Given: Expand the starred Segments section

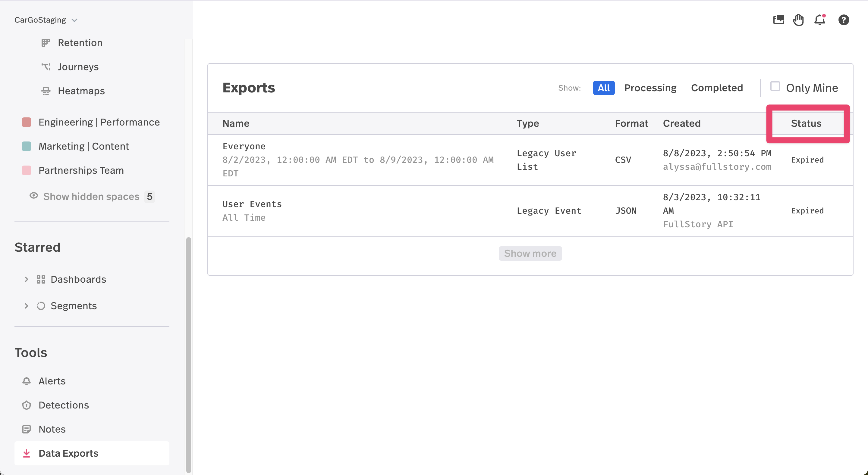Looking at the screenshot, I should pos(26,306).
